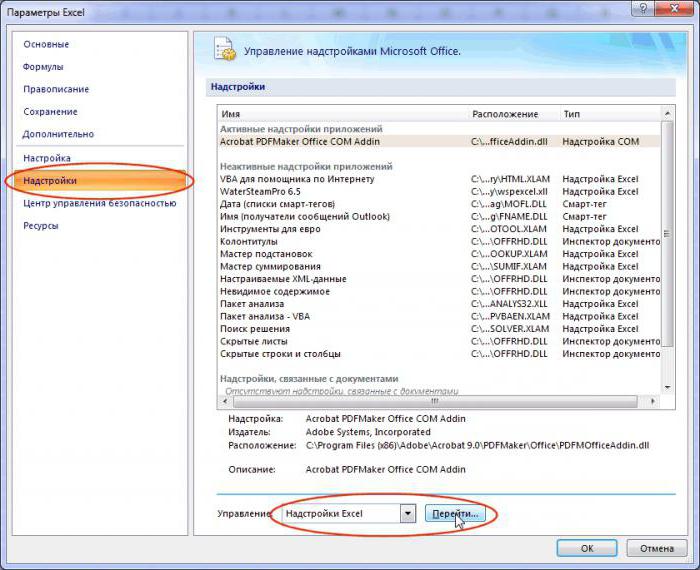Viewport: 700px width, 570px height.
Task: Click the list's vertical scroll up arrow
Action: (x=667, y=114)
